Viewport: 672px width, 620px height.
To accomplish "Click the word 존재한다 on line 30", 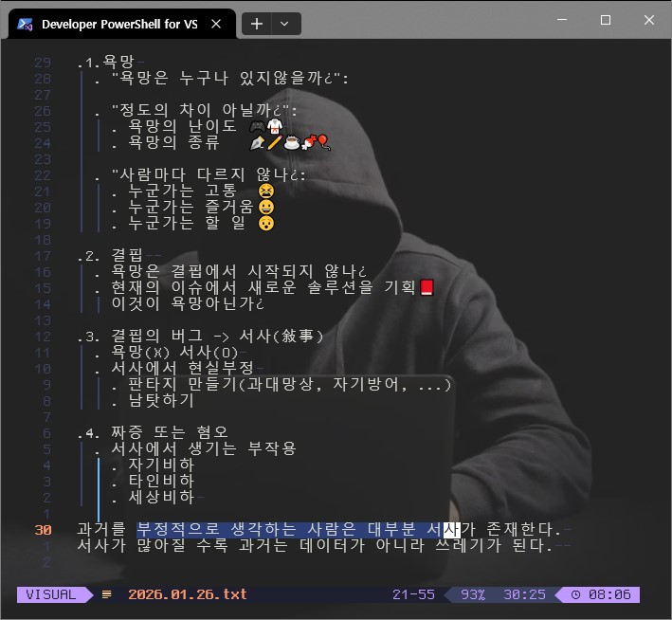I will [x=519, y=530].
